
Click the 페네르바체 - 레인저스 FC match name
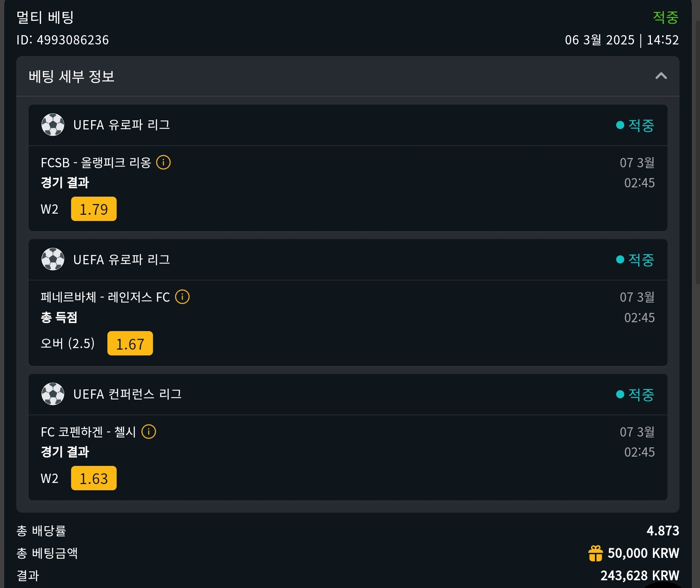coord(105,297)
